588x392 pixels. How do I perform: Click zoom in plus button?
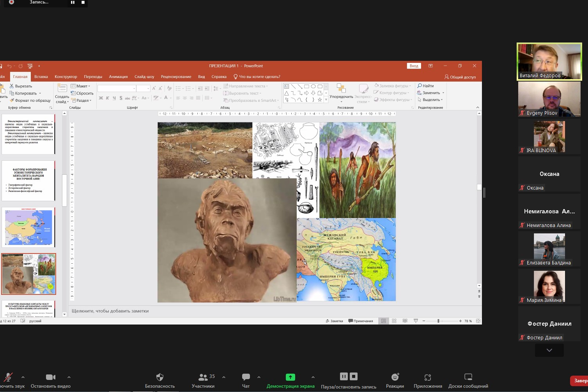(460, 321)
